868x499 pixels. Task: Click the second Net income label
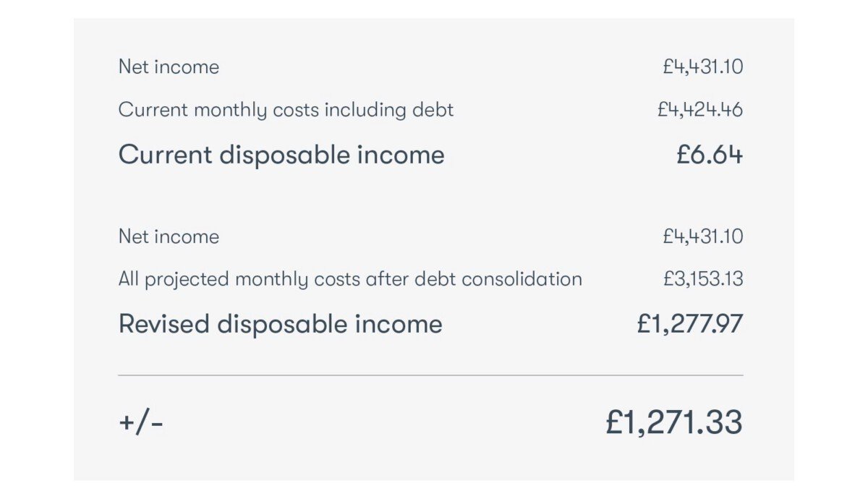(x=169, y=236)
